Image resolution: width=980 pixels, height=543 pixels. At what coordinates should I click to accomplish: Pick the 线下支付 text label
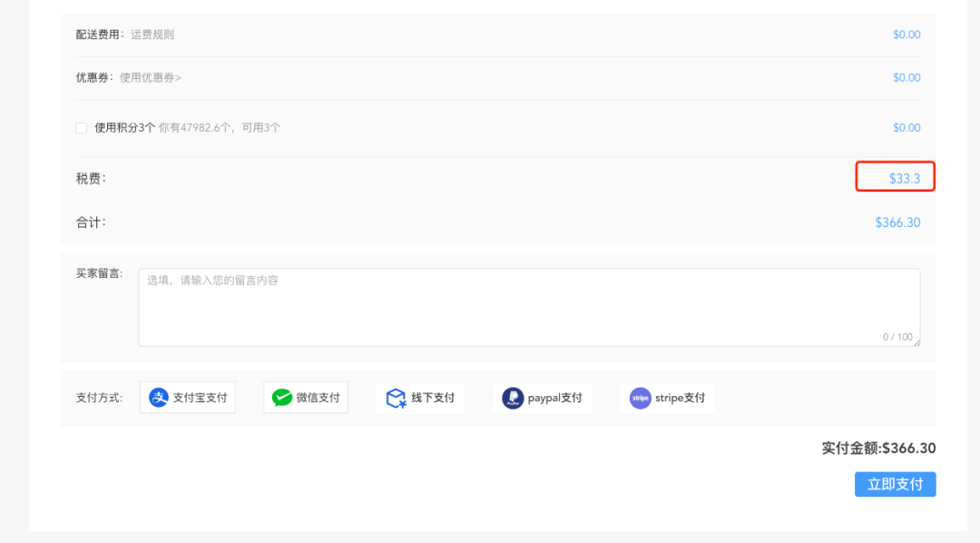tap(433, 398)
